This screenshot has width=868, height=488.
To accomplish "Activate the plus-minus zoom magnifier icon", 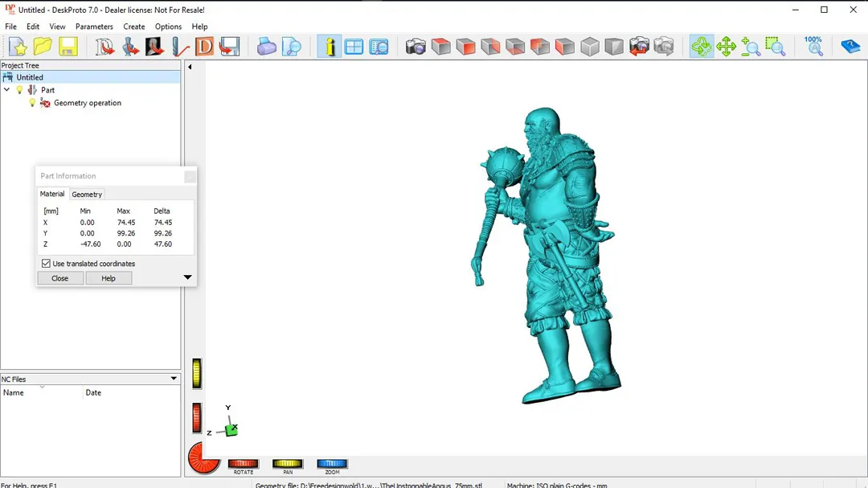I will pos(751,47).
